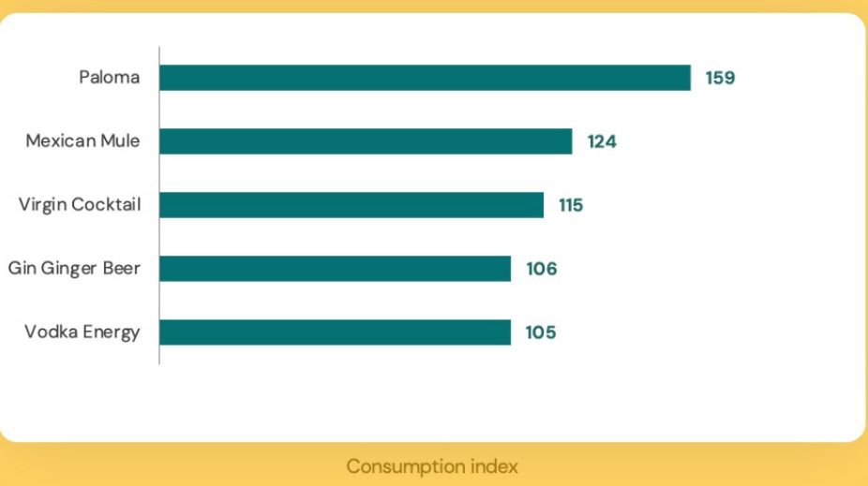Select the 106 data value

coord(542,270)
